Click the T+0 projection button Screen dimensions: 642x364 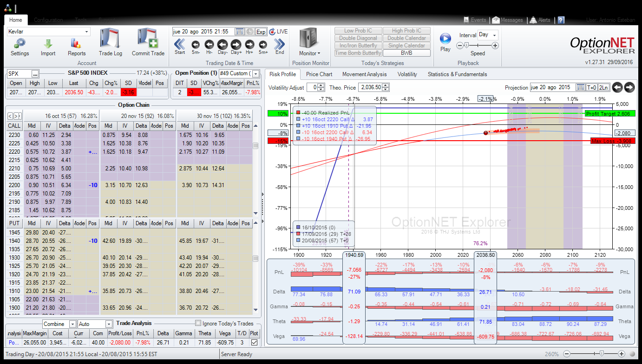(x=591, y=87)
